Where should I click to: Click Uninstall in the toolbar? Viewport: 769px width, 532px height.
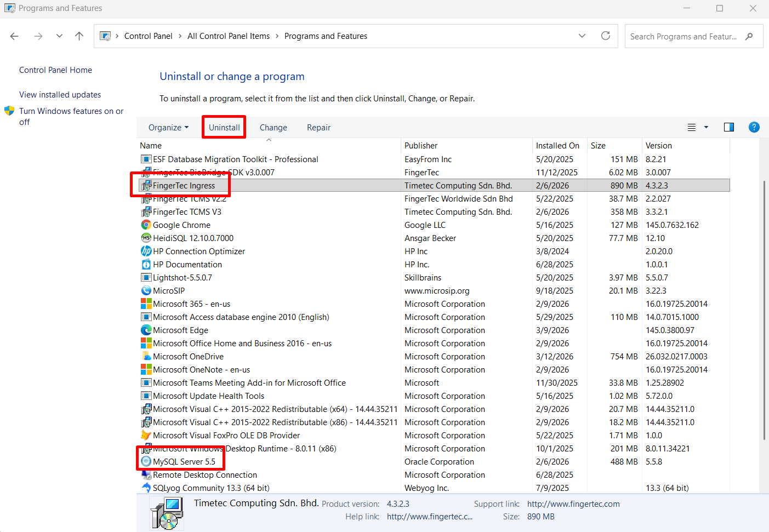point(224,128)
